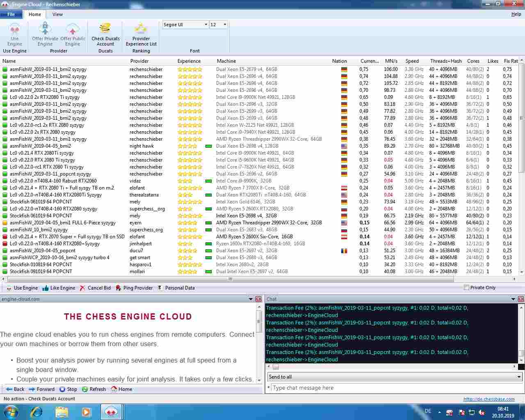The width and height of the screenshot is (525, 420).
Task: Select Lc0 v0.22.0 nT40B.4-160 Rabust RTX2060 row
Action: (259, 181)
